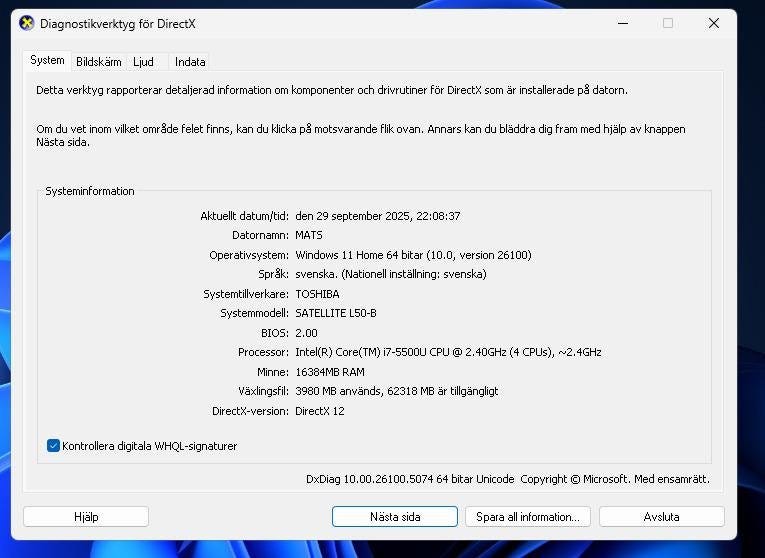Click the computer name value 'MATS'
This screenshot has height=558, width=765.
309,235
